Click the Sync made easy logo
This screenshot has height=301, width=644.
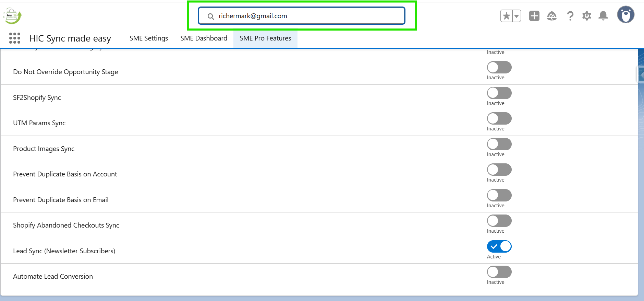pyautogui.click(x=13, y=16)
